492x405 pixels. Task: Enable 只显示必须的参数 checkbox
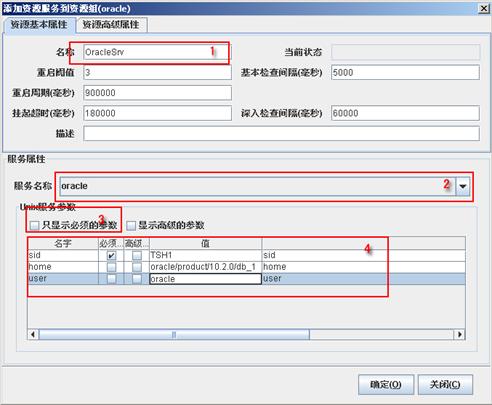pos(34,226)
